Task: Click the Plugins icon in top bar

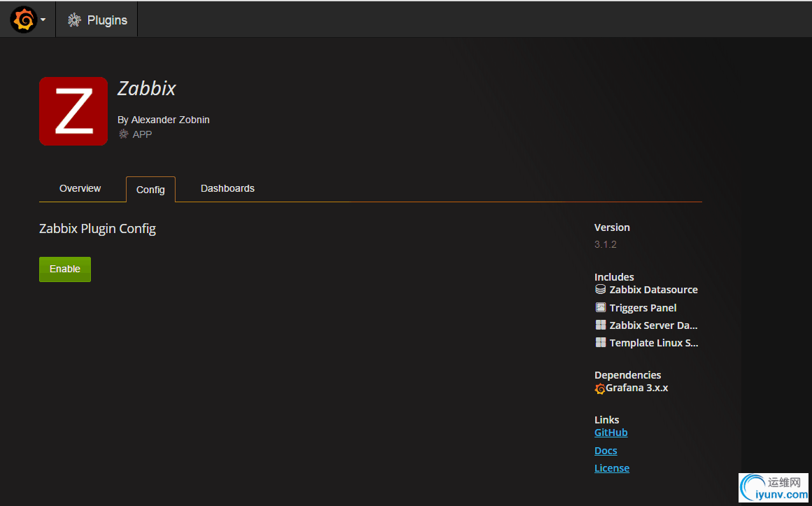Action: (75, 20)
